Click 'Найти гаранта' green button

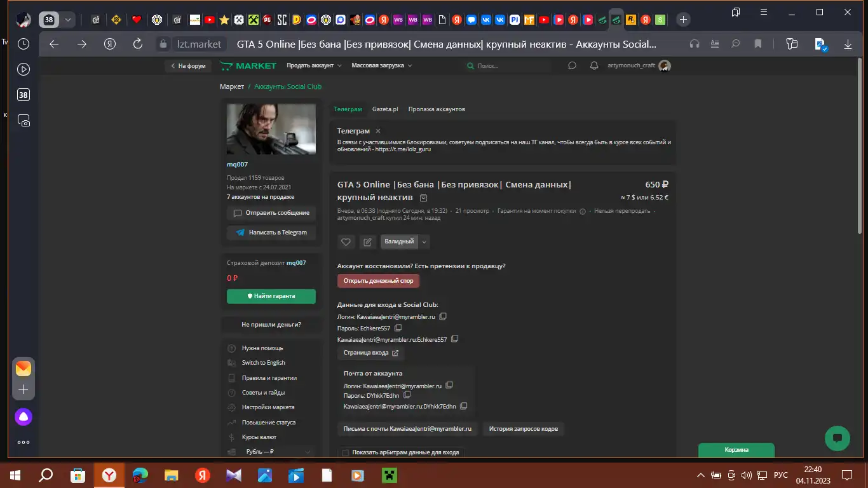[x=271, y=296]
